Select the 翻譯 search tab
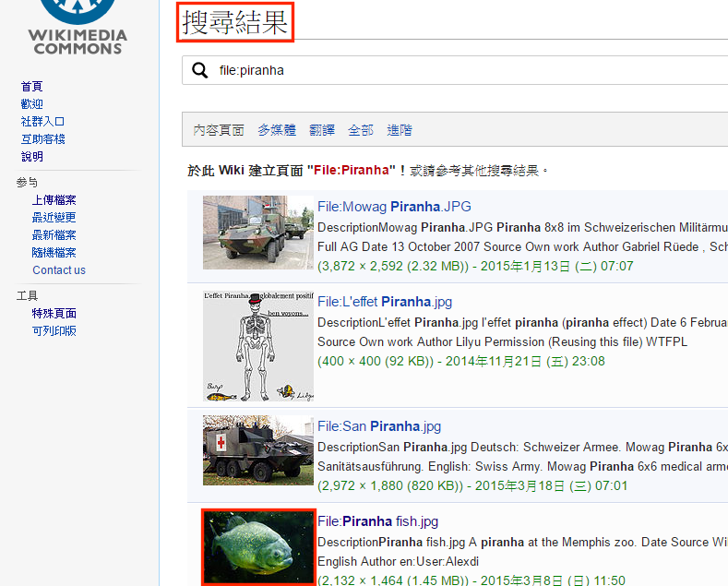The height and width of the screenshot is (586, 728). [322, 130]
